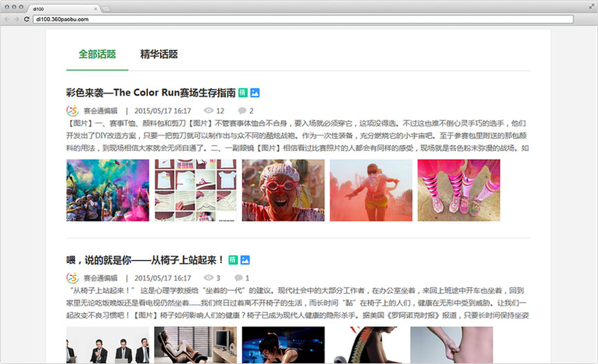Click the browser fullscreen expand icon
The image size is (598, 364).
591,7
